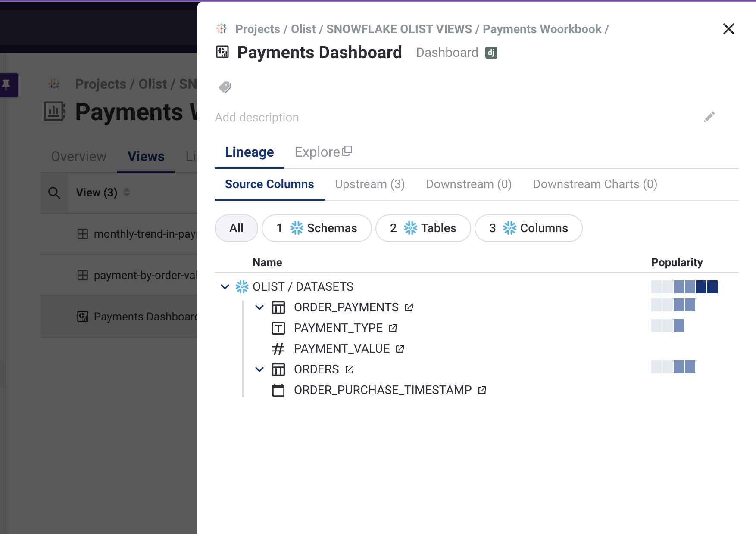
Task: Collapse the OLIST / DATASETS tree node
Action: tap(225, 287)
